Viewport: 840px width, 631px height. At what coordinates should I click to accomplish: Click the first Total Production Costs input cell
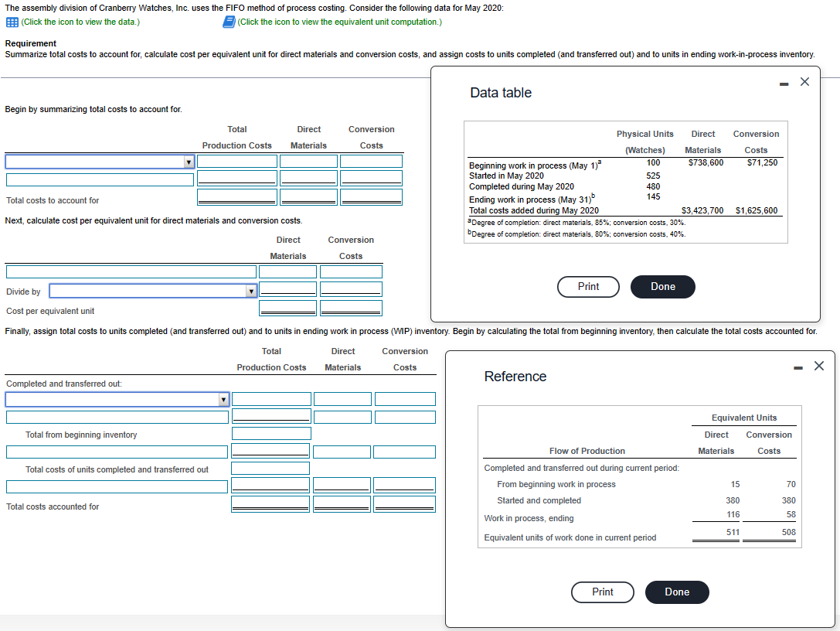coord(237,160)
